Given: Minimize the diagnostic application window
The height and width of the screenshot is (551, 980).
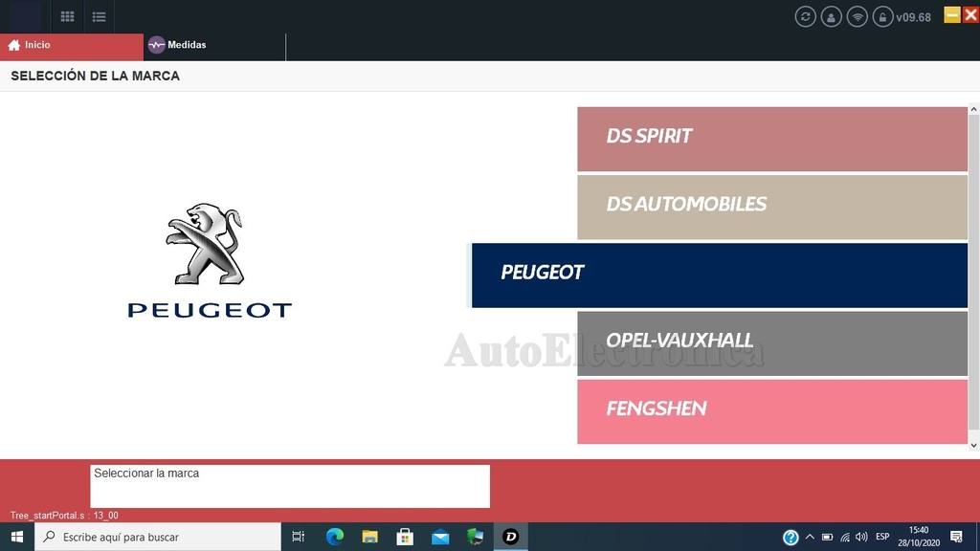Looking at the screenshot, I should (x=952, y=14).
